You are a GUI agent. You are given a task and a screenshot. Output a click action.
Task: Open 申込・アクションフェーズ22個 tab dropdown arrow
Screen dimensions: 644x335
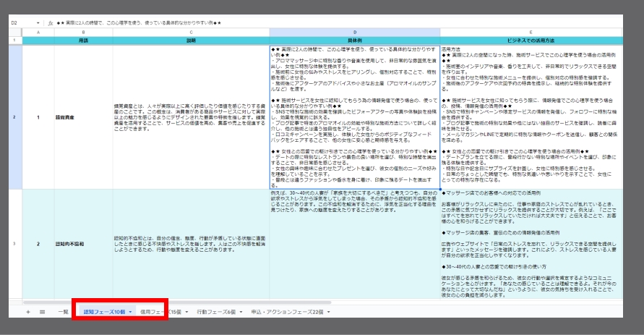[328, 312]
